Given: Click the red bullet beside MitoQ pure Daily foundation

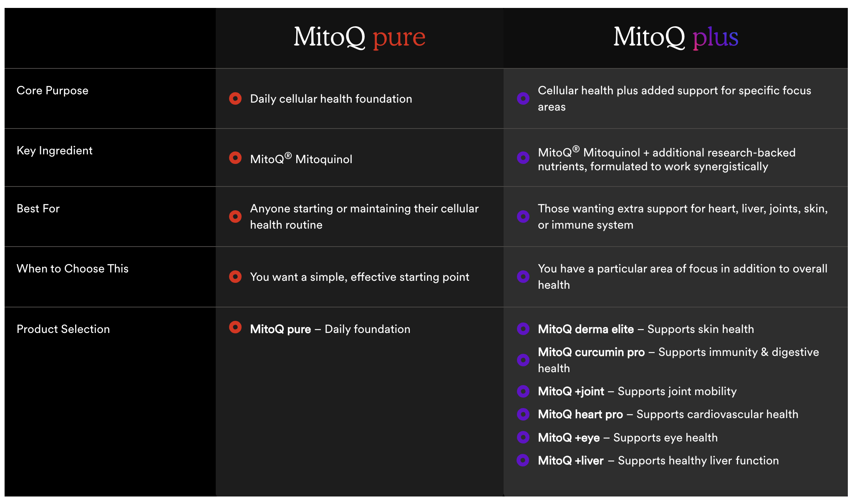Looking at the screenshot, I should (235, 328).
